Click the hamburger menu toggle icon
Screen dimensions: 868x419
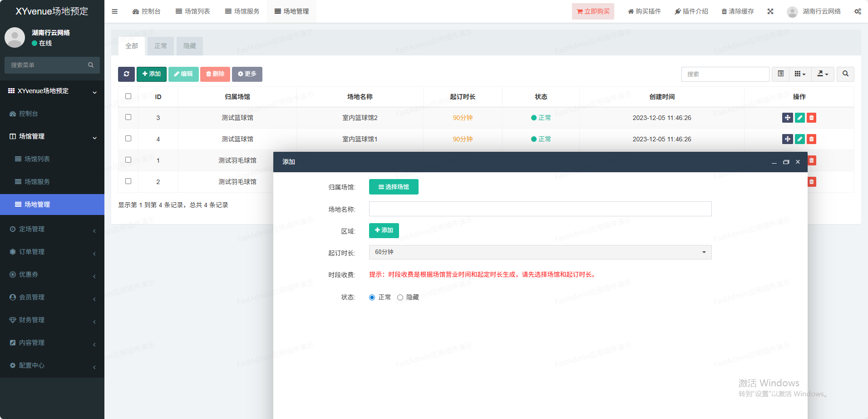[115, 11]
